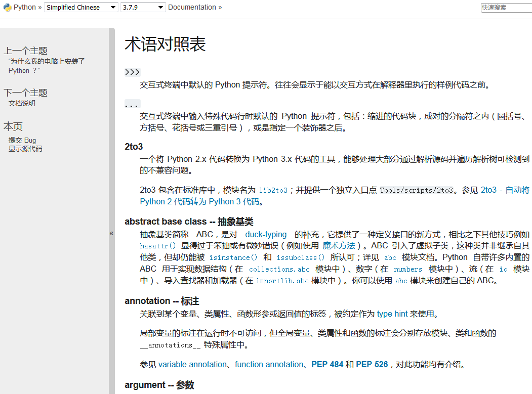Image resolution: width=532 pixels, height=394 pixels.
Task: Open the collections.abc module link
Action: coord(279,269)
